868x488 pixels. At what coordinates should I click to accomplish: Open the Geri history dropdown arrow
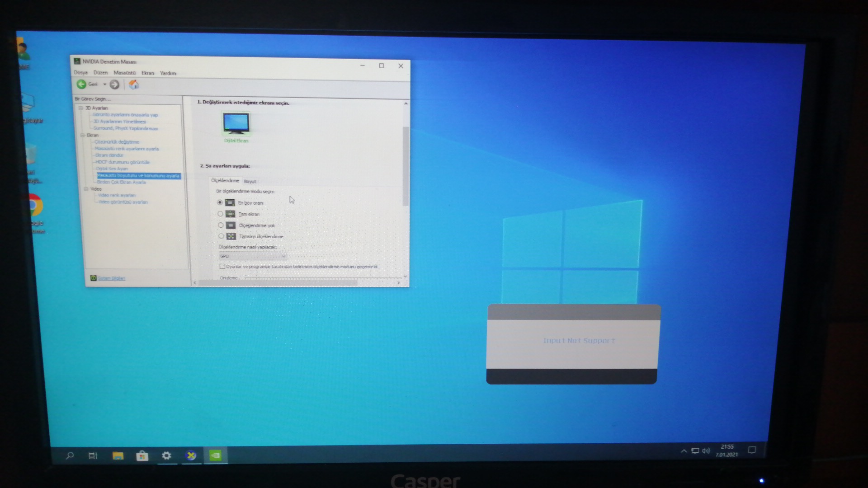[x=104, y=84]
